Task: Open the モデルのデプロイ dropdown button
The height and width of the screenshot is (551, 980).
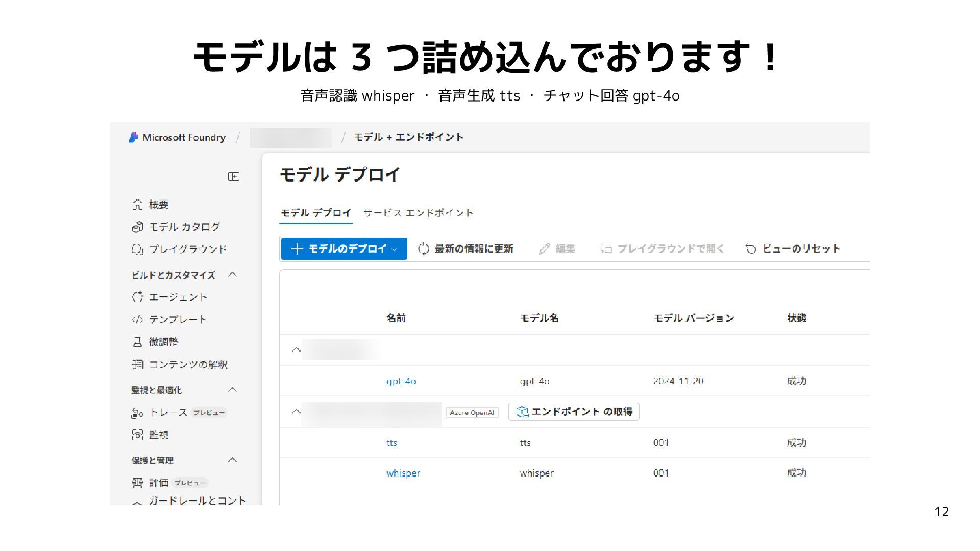Action: click(x=344, y=249)
